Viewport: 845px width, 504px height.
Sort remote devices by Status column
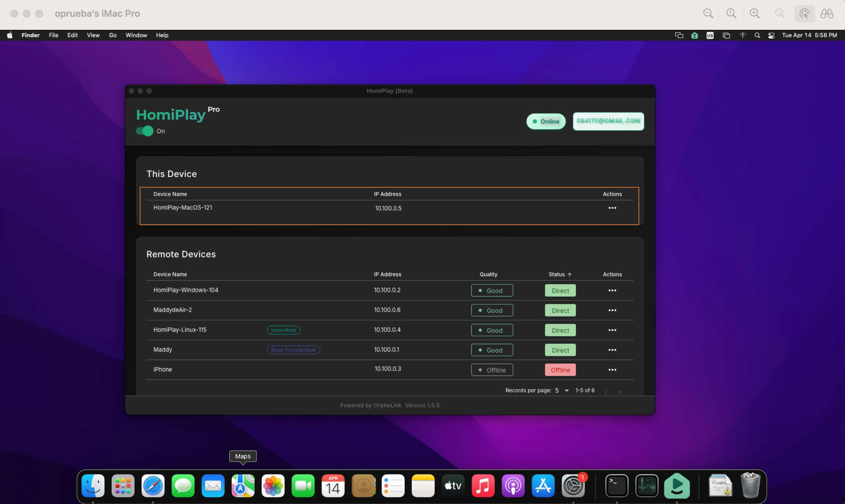point(560,274)
